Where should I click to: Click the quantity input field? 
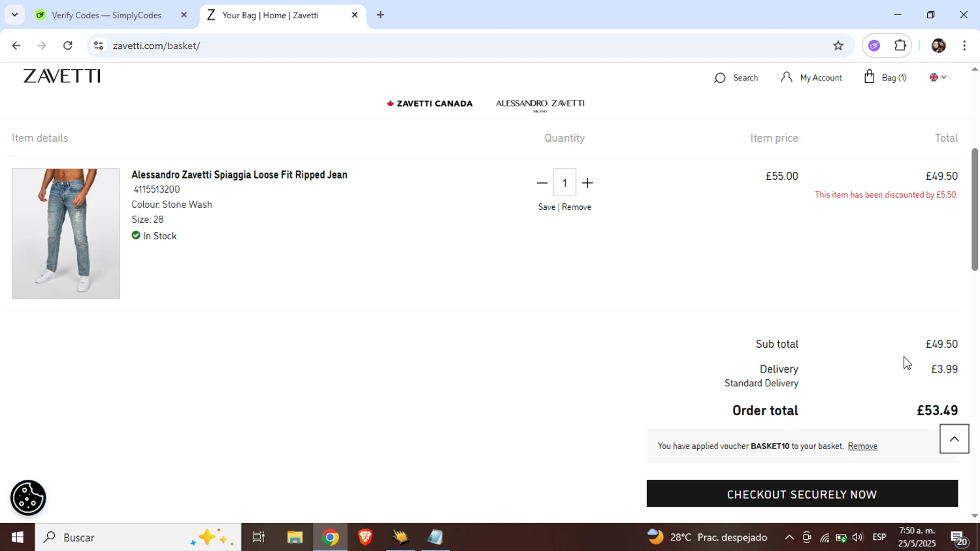pos(564,182)
